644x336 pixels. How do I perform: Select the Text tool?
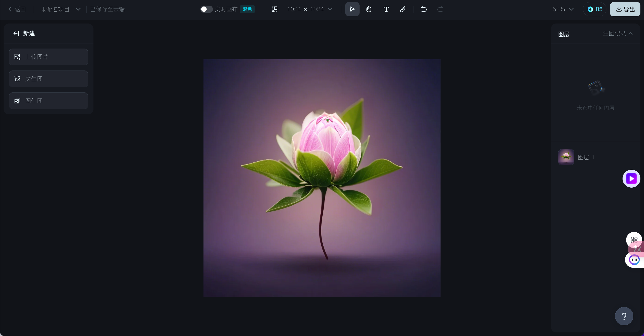coord(386,9)
